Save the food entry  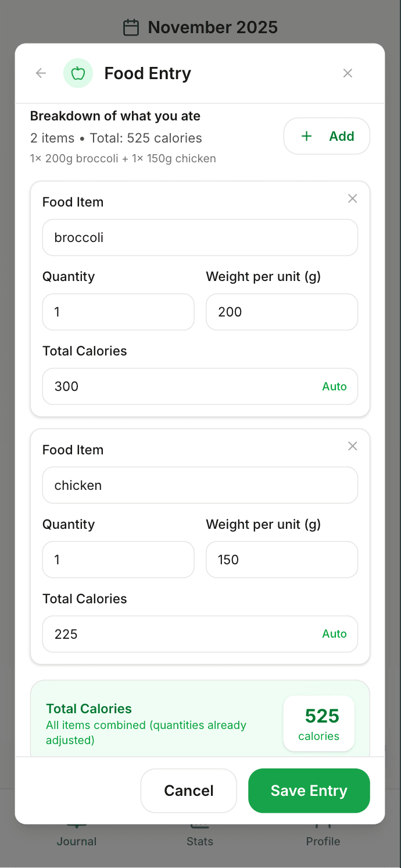click(x=309, y=791)
